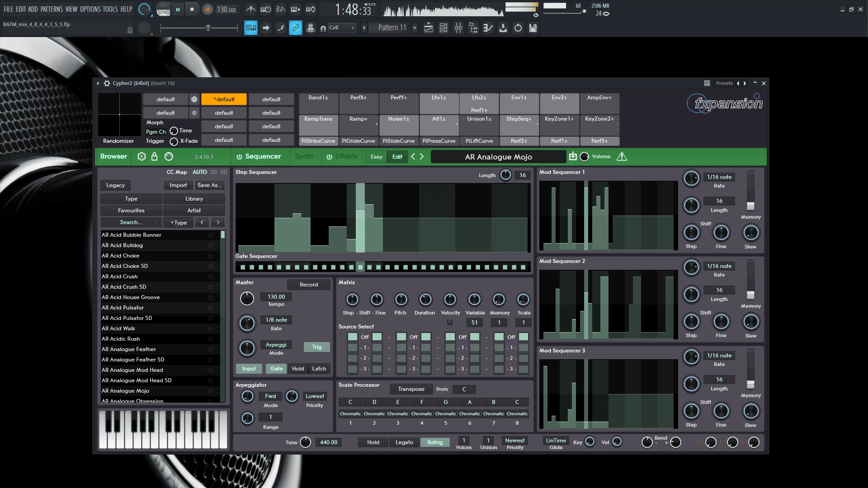Click the render/export download icon

pyautogui.click(x=503, y=28)
